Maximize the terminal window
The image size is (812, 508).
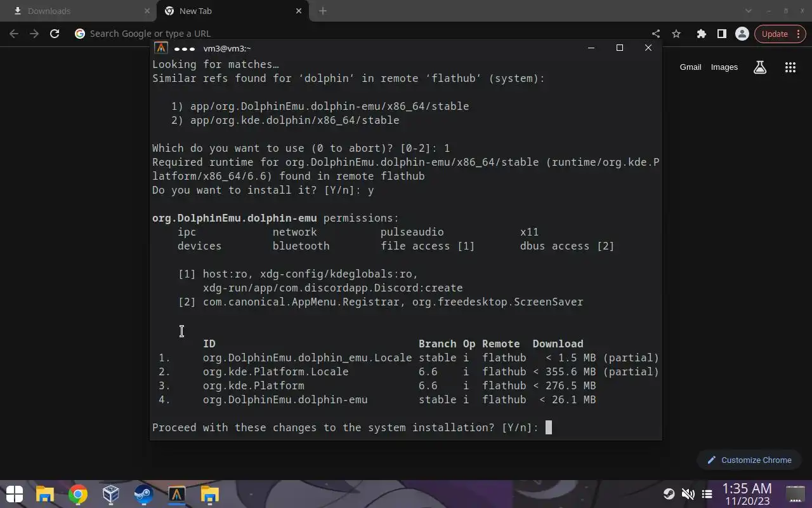620,48
